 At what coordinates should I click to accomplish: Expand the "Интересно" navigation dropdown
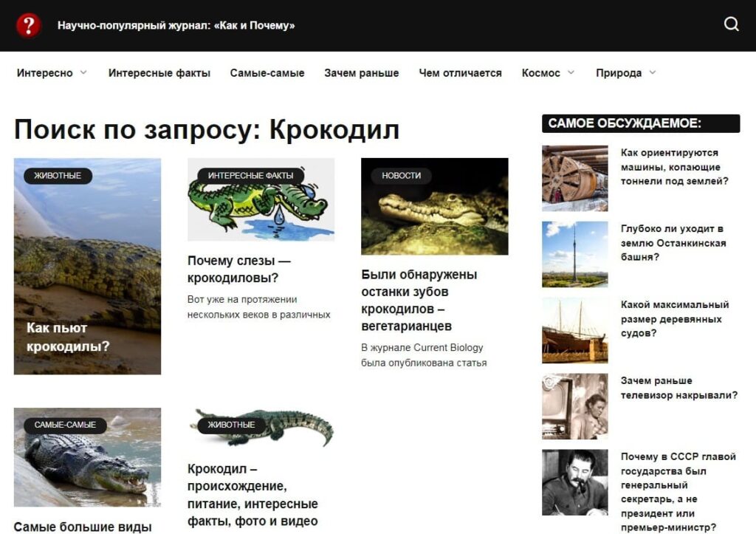coord(46,73)
